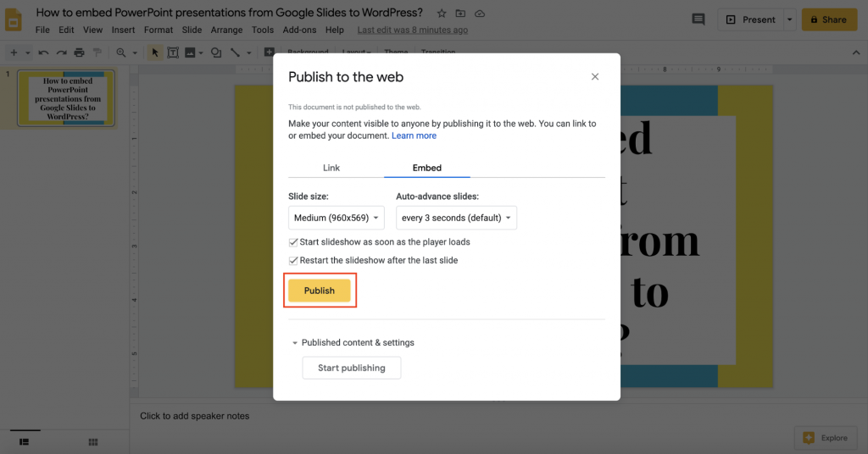Open the new slide layout dropdown arrow
The height and width of the screenshot is (454, 868).
coord(28,53)
